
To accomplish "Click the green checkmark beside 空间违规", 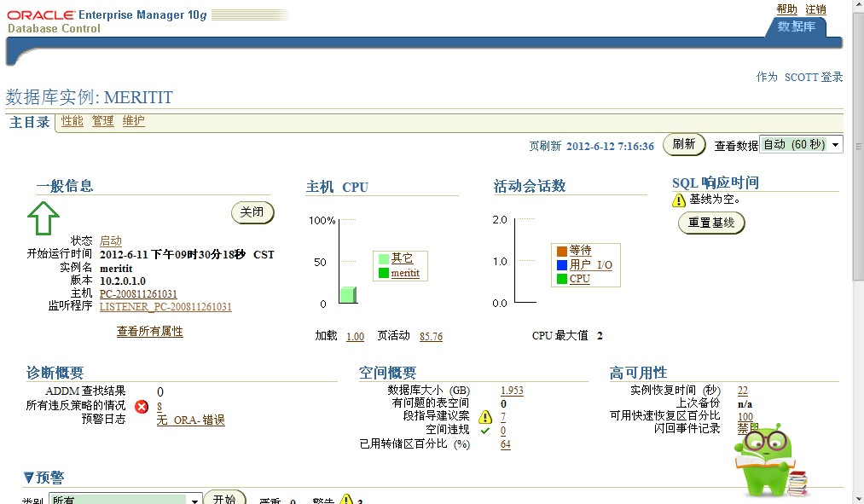I will coord(485,431).
